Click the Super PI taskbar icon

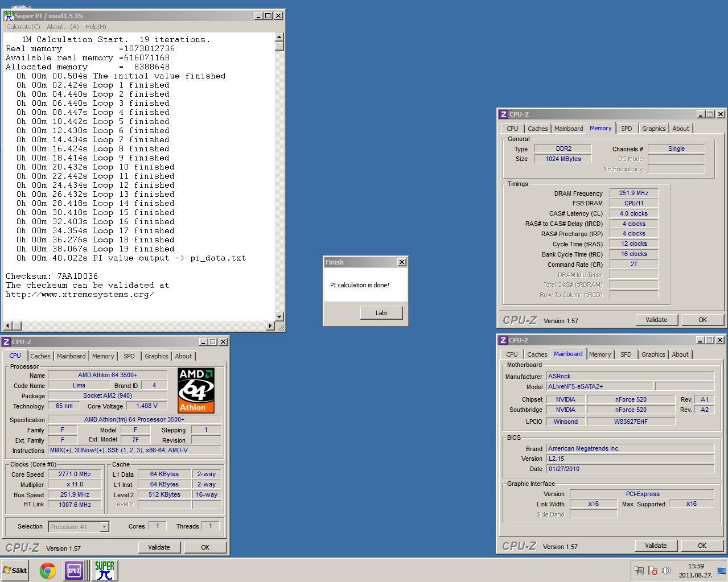(x=104, y=570)
